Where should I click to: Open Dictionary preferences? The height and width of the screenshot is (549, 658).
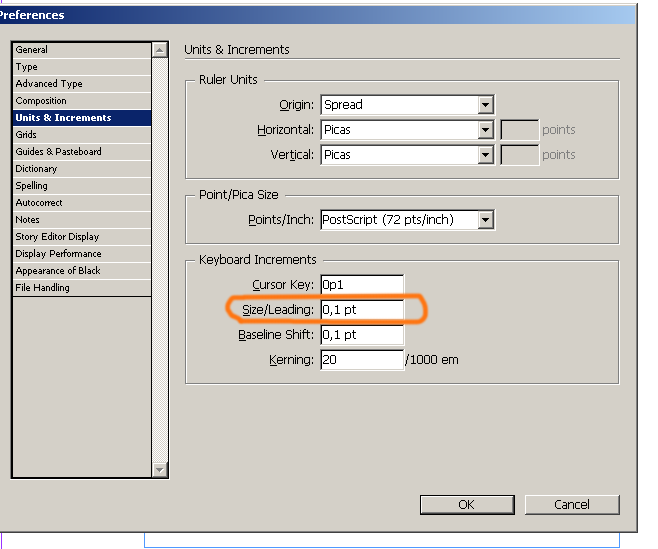(x=82, y=169)
